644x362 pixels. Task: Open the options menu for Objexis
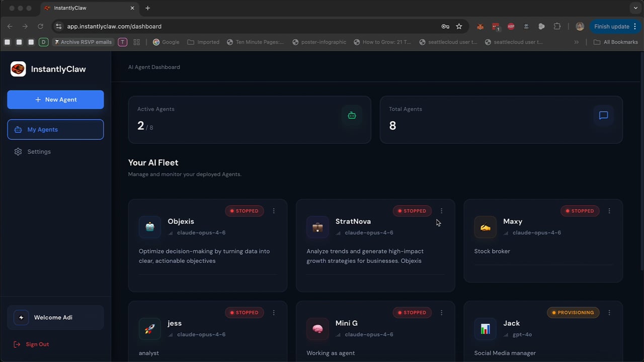click(274, 211)
